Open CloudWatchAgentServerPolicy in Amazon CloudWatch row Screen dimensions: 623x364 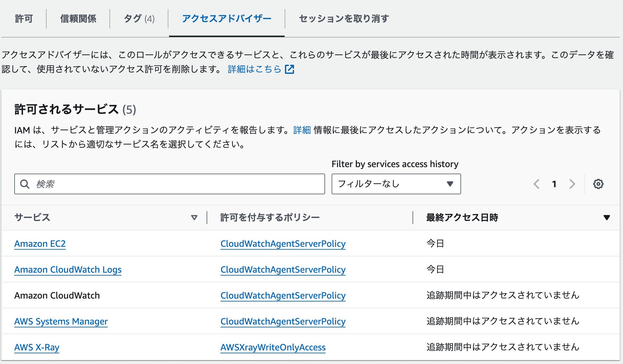click(x=283, y=296)
